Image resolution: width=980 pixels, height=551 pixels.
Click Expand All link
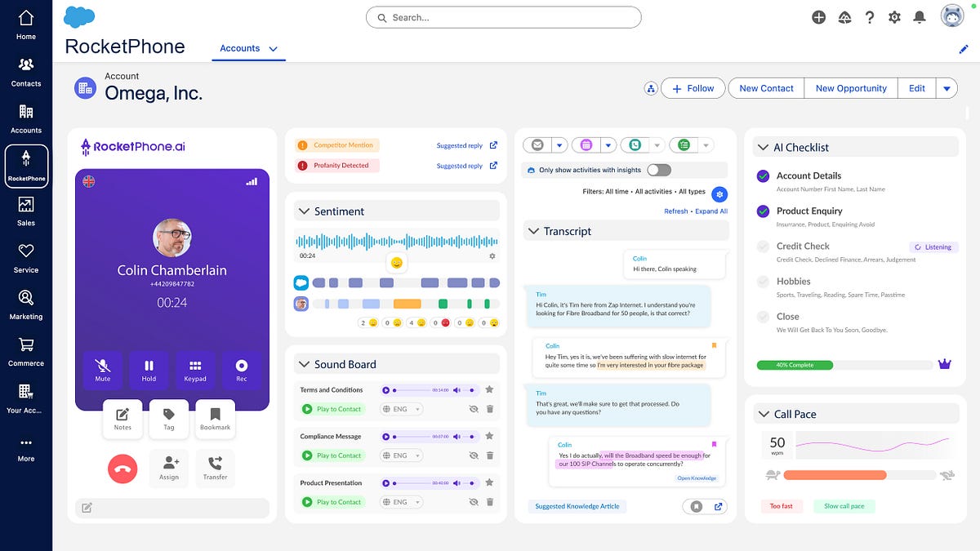[x=711, y=211]
